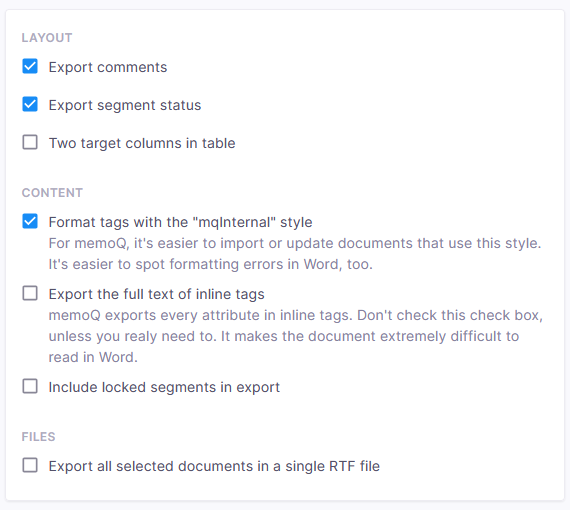The width and height of the screenshot is (570, 510).
Task: Untick the Format tags with mqInternal style checkbox
Action: tap(30, 221)
